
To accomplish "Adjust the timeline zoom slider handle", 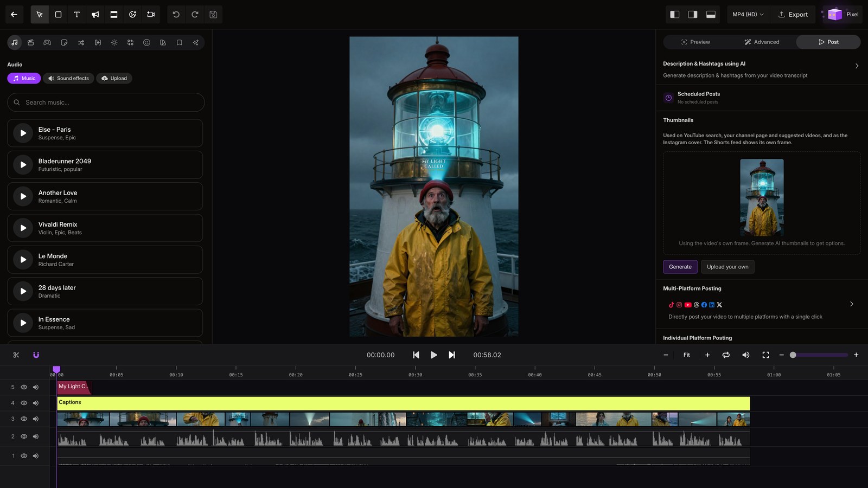I will (793, 355).
